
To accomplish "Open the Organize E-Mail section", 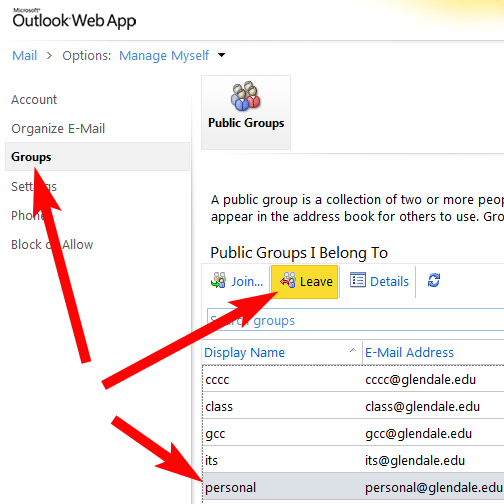I will click(58, 129).
